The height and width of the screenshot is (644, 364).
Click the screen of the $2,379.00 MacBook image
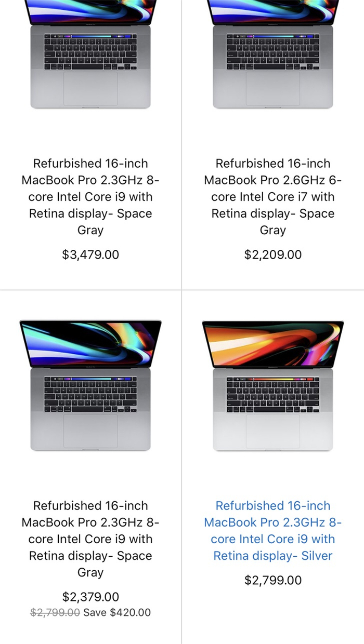click(90, 344)
